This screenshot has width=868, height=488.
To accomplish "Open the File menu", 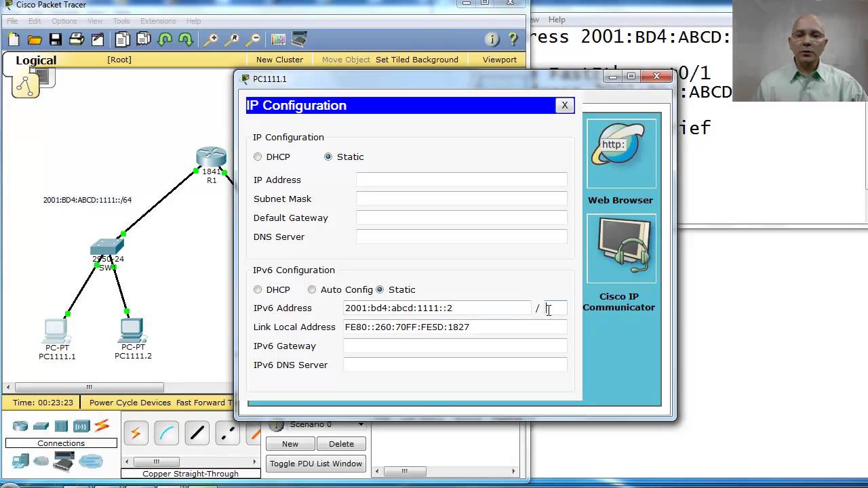I will (x=12, y=21).
